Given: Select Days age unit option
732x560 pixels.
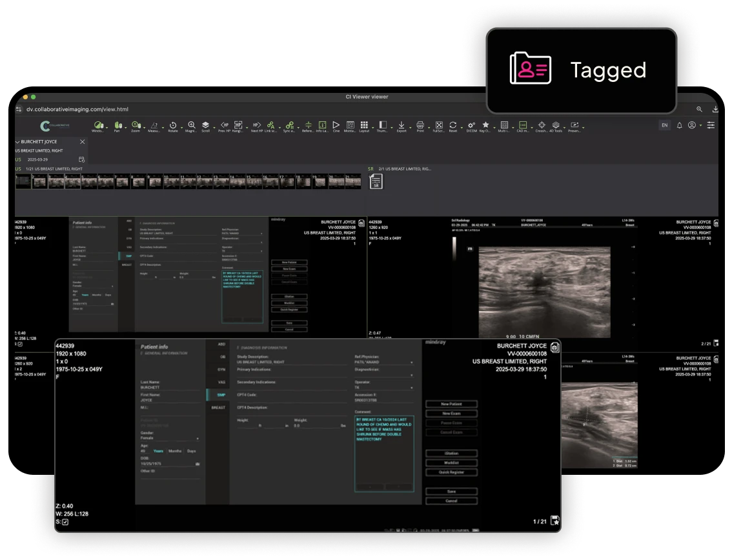Looking at the screenshot, I should (x=191, y=451).
